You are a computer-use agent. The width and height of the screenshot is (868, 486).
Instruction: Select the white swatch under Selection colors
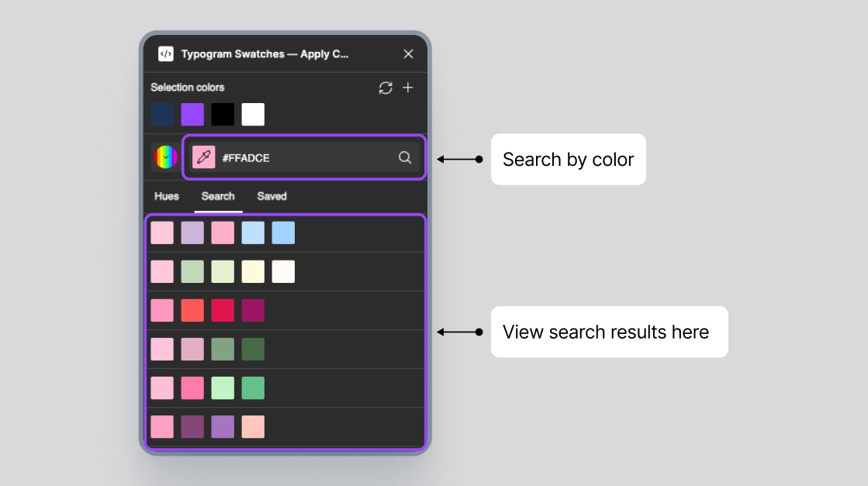pos(252,114)
